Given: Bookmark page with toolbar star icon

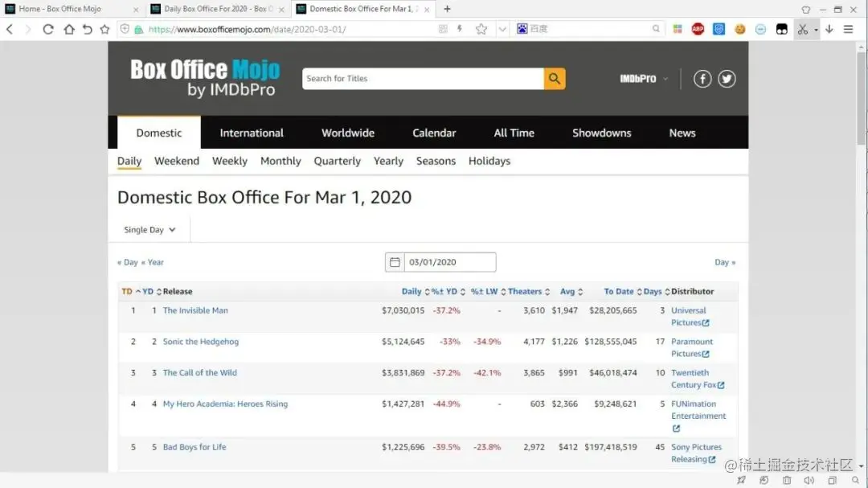Looking at the screenshot, I should click(104, 30).
